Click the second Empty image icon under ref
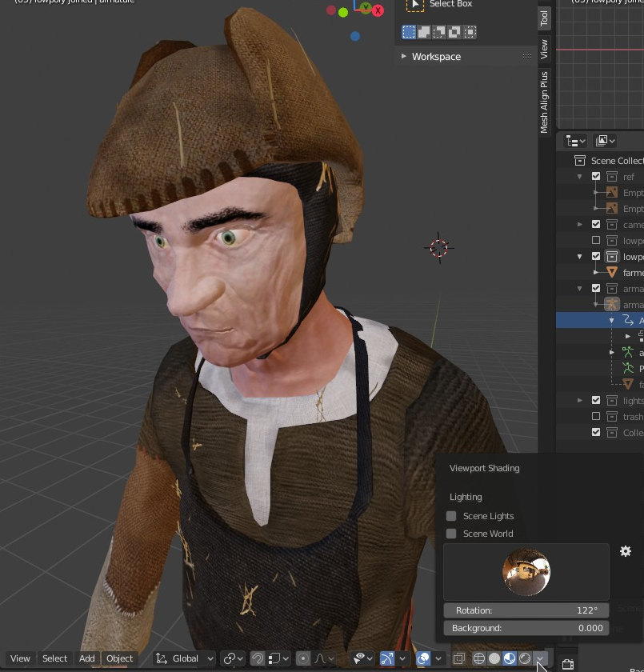The width and height of the screenshot is (644, 672). click(x=612, y=208)
